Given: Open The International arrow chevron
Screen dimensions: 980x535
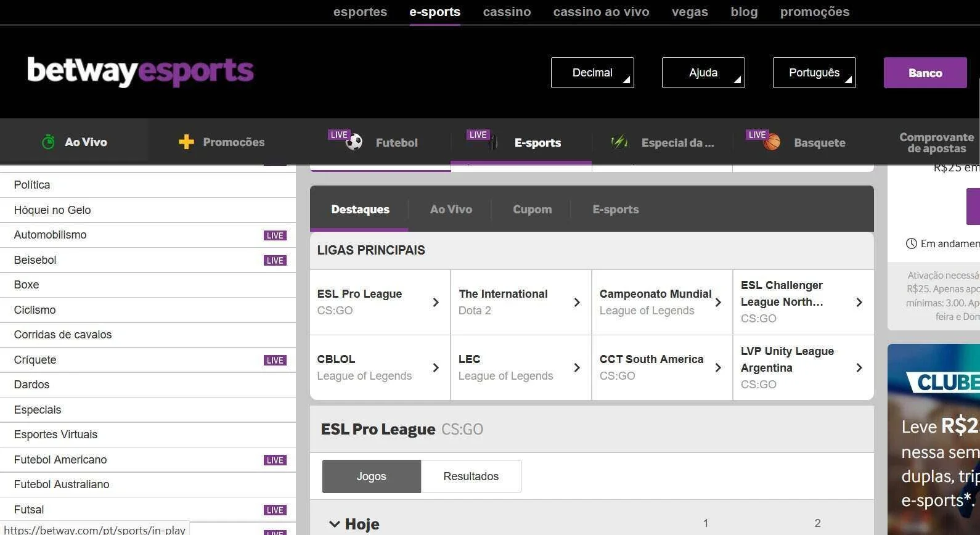Looking at the screenshot, I should 577,302.
